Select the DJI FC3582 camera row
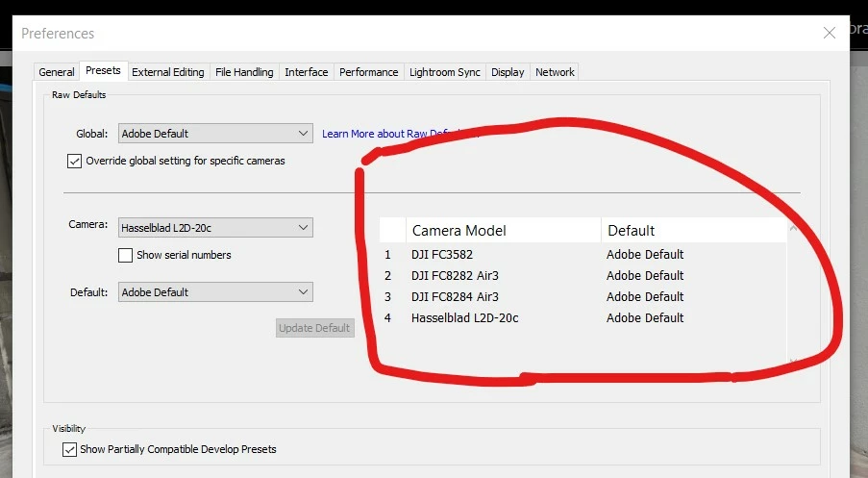Image resolution: width=868 pixels, height=478 pixels. [583, 255]
